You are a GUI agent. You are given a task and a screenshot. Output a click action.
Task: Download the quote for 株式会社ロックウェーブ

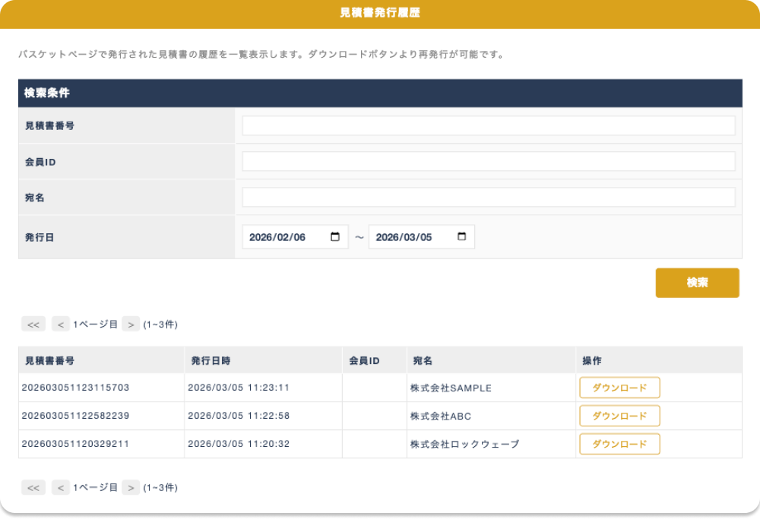pos(619,444)
